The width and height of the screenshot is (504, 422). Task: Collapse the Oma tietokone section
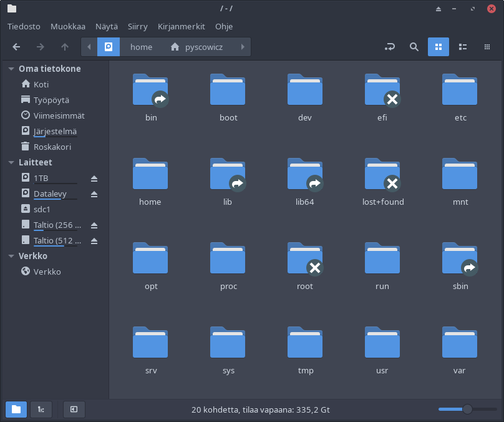[x=11, y=69]
